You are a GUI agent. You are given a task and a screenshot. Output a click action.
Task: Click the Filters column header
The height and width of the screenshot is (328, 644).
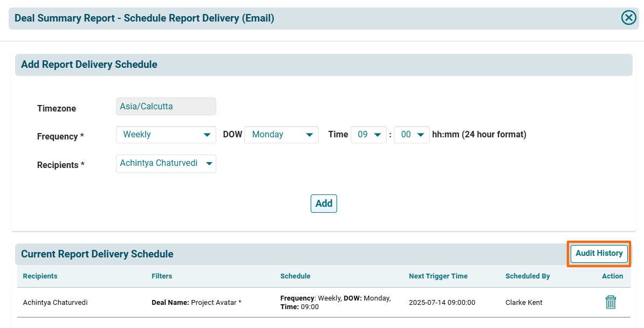(162, 276)
